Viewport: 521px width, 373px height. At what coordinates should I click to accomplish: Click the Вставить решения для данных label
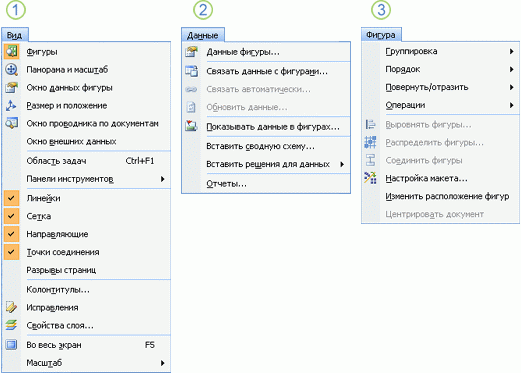268,164
